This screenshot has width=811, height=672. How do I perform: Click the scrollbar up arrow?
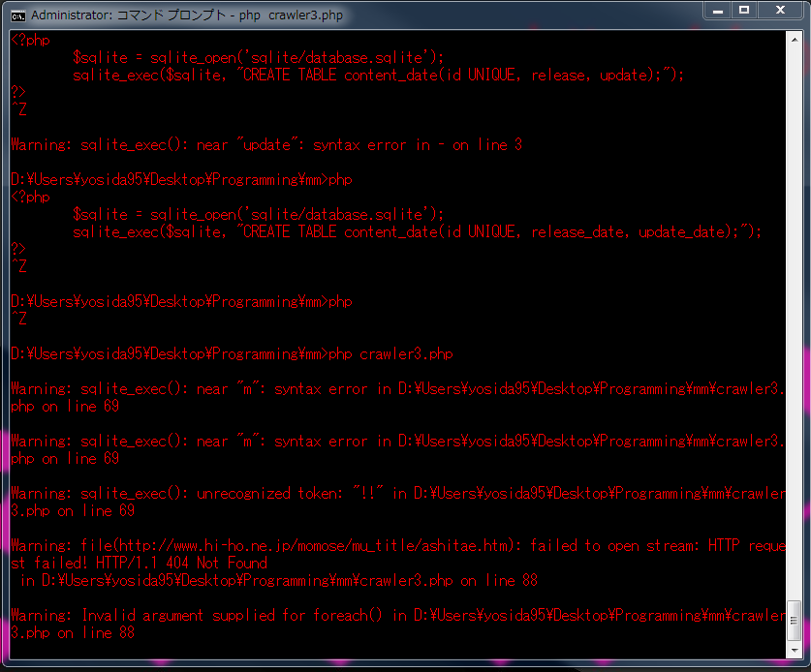(795, 38)
